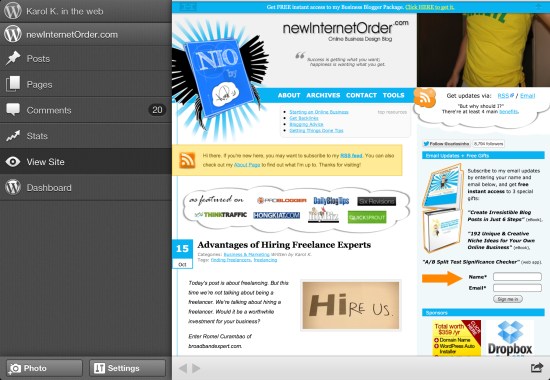550x380 pixels.
Task: Open Get Backlinks resource link
Action: (x=304, y=118)
